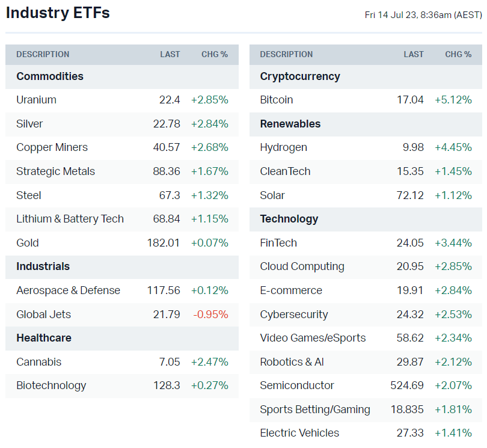
Task: Select Lithium & Battery Tech ETF
Action: (70, 219)
